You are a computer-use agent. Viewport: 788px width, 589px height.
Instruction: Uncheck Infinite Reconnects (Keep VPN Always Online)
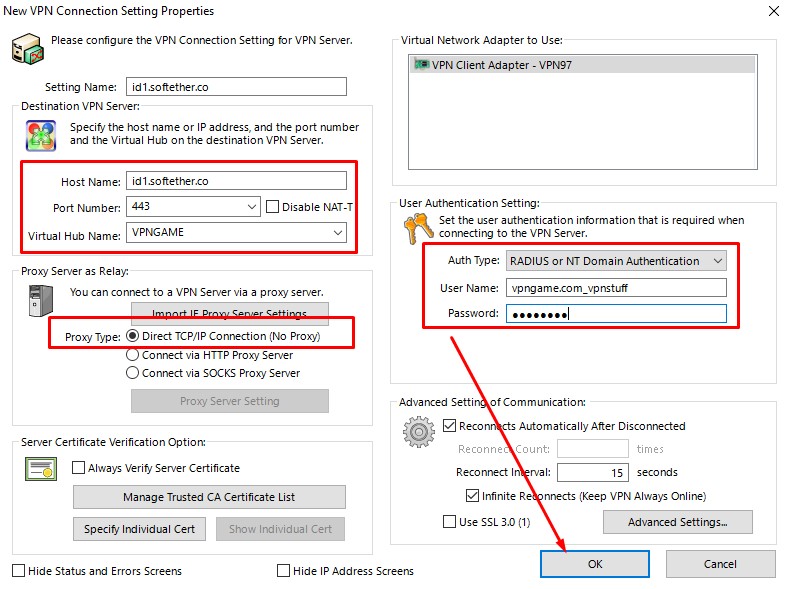(472, 496)
